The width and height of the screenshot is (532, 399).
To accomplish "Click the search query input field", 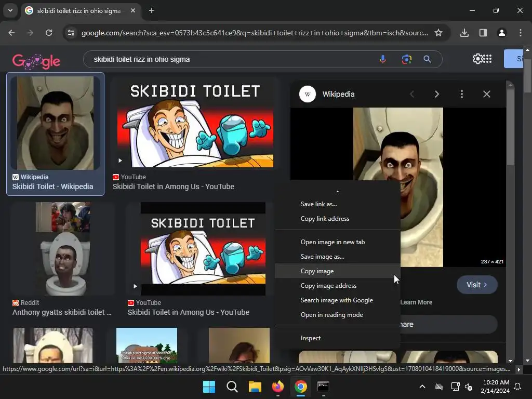I will tap(231, 59).
